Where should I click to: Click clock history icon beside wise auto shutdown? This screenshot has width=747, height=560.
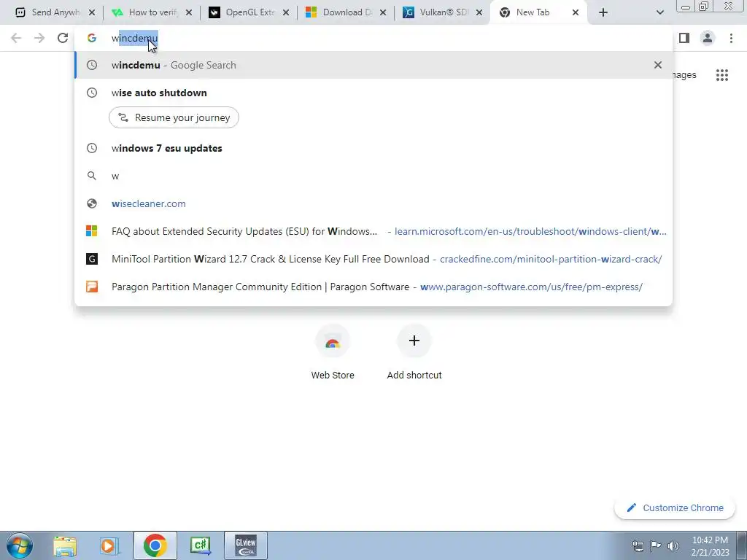(92, 93)
